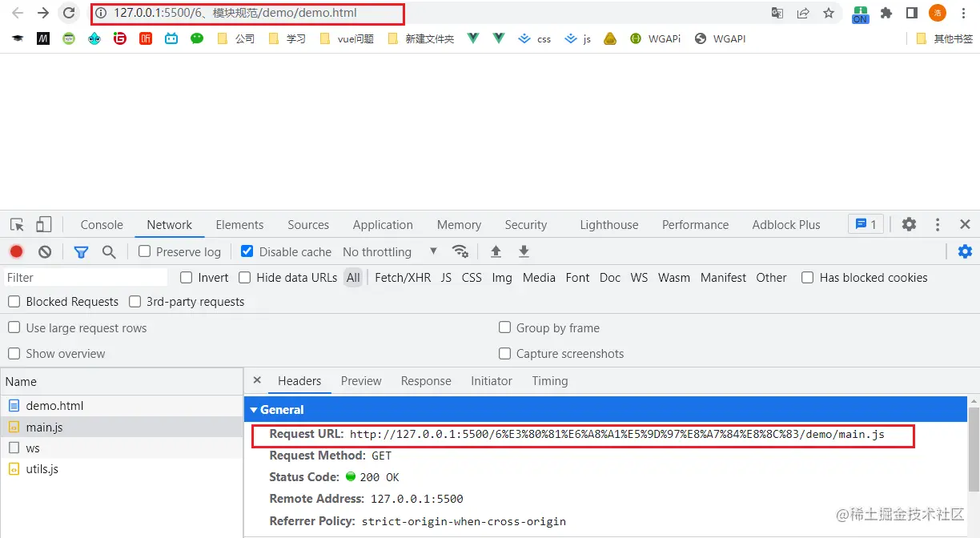Click the network Filter text field
The image size is (980, 538).
86,278
